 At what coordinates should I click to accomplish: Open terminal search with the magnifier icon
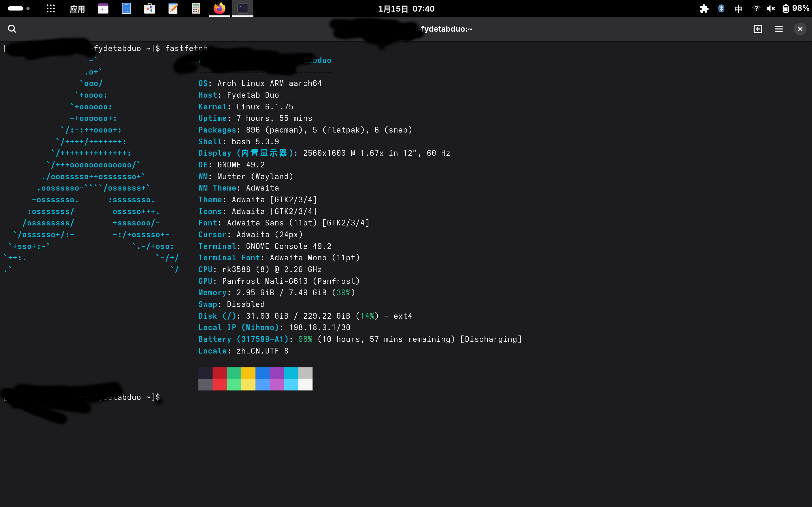click(x=12, y=29)
